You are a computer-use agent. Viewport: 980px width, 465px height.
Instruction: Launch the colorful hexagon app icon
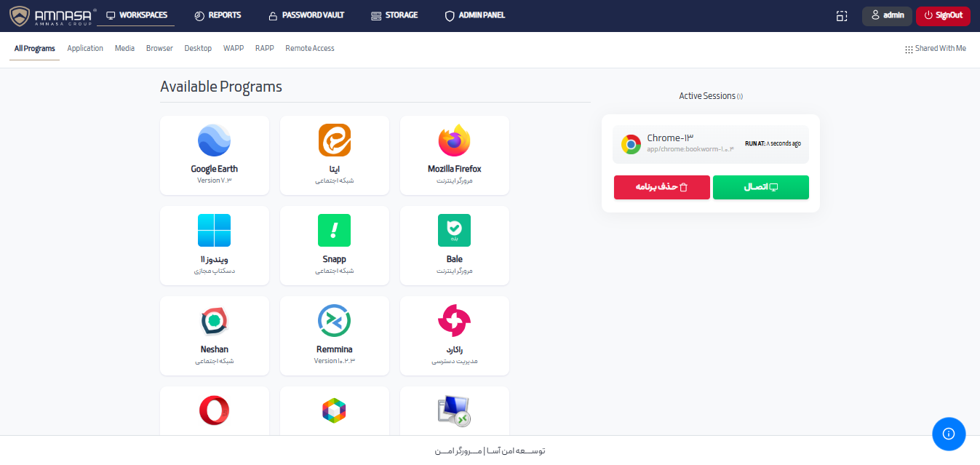[335, 410]
